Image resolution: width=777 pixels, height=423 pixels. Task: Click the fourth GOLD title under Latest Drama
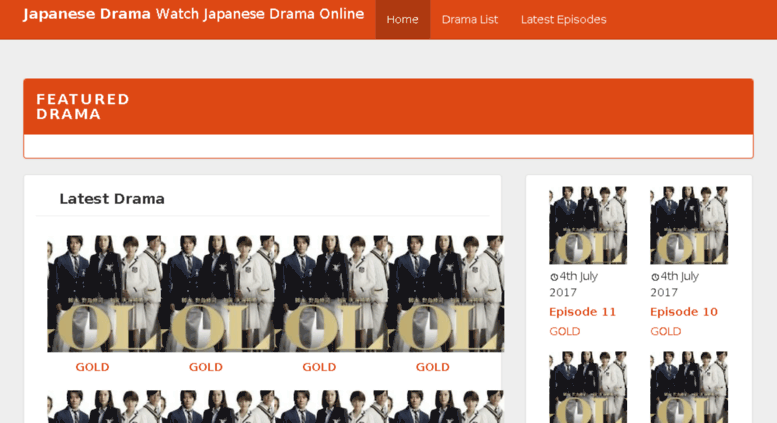[x=432, y=367]
